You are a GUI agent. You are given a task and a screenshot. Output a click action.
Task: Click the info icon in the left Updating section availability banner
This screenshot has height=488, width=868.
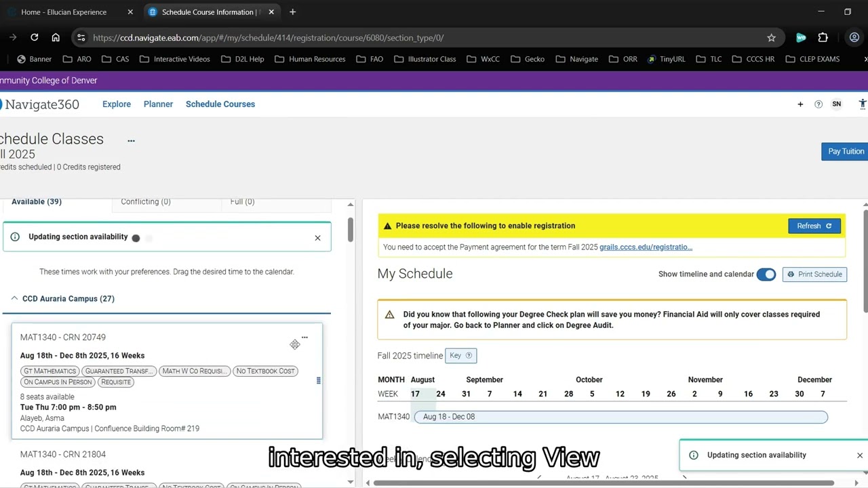[15, 237]
